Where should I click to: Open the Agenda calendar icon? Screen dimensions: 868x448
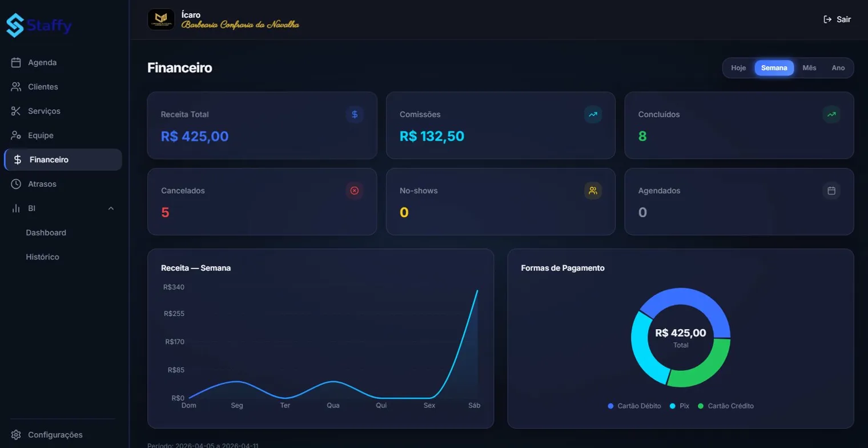(x=16, y=62)
